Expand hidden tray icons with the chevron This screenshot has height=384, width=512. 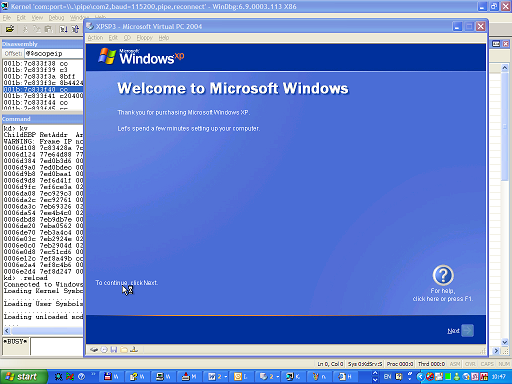421,377
